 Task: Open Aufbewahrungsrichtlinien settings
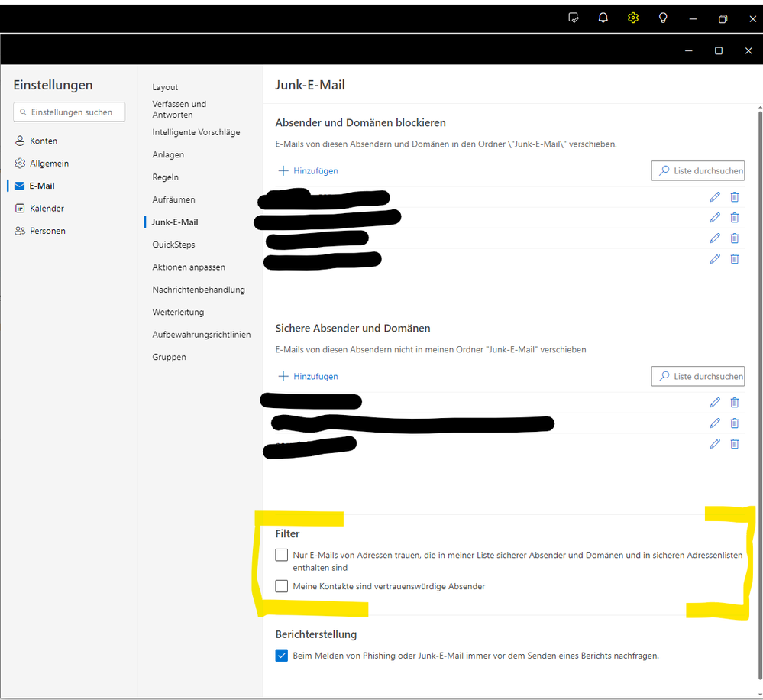pos(202,335)
